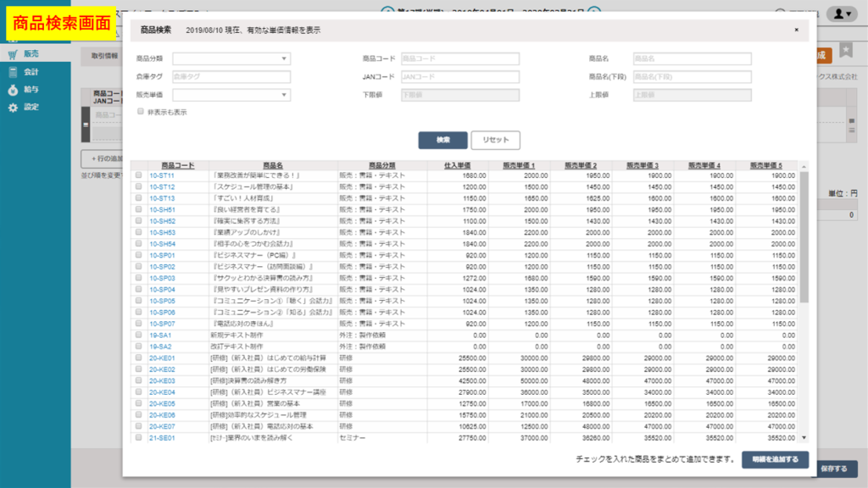The width and height of the screenshot is (868, 488).
Task: Sort the table by the 商品コード column header
Action: tap(172, 165)
